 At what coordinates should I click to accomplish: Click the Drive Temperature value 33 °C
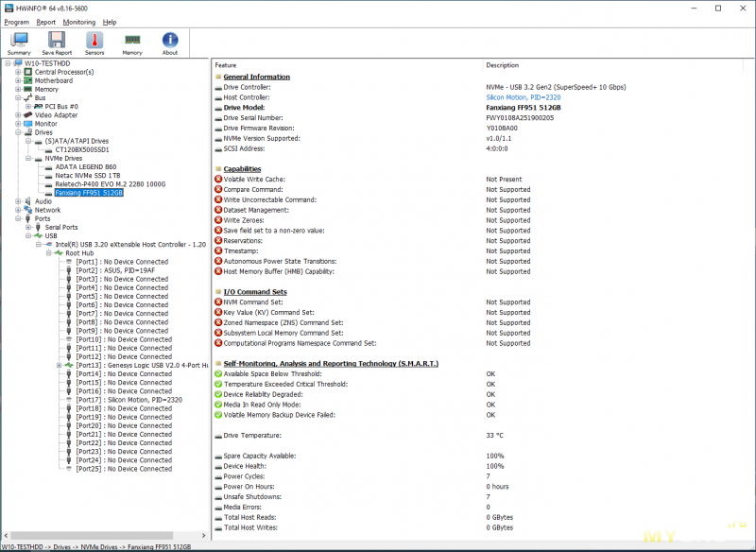494,436
